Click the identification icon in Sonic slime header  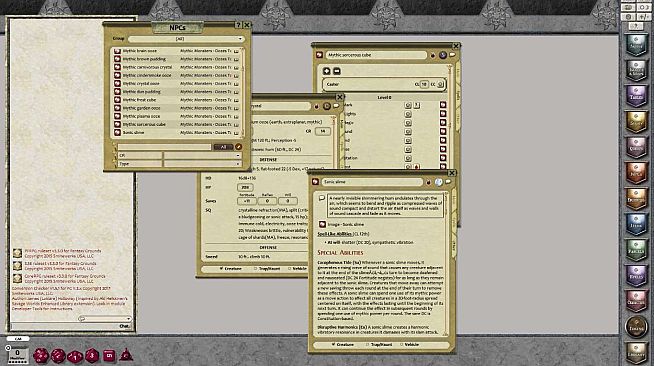tap(438, 182)
